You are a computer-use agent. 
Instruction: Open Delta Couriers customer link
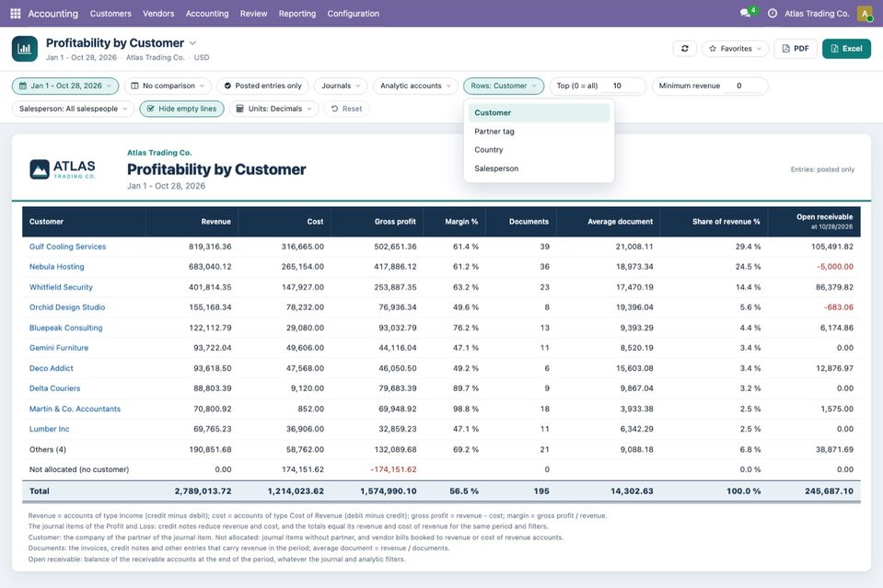(x=54, y=388)
